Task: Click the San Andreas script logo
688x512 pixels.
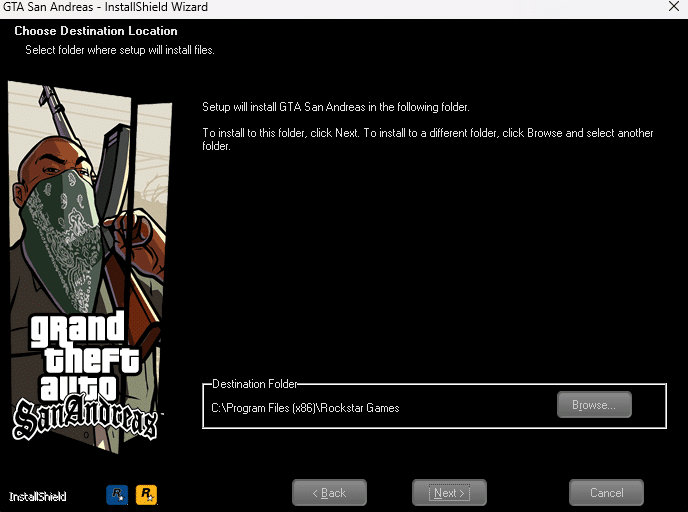Action: [x=85, y=418]
